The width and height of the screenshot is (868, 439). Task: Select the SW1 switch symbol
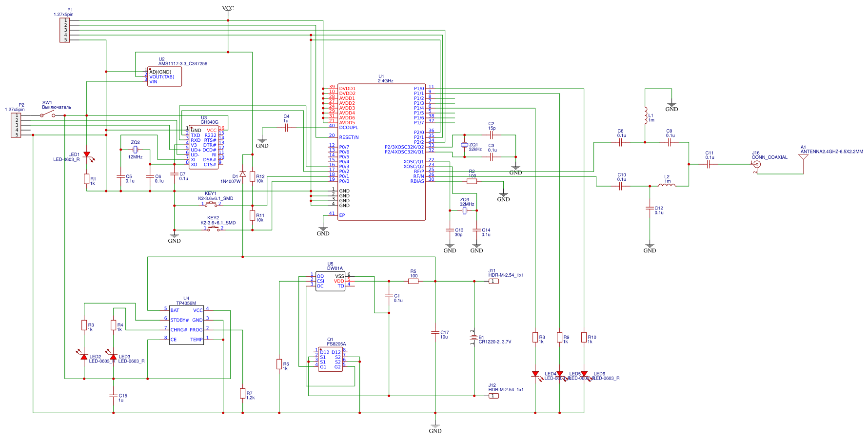click(x=48, y=115)
